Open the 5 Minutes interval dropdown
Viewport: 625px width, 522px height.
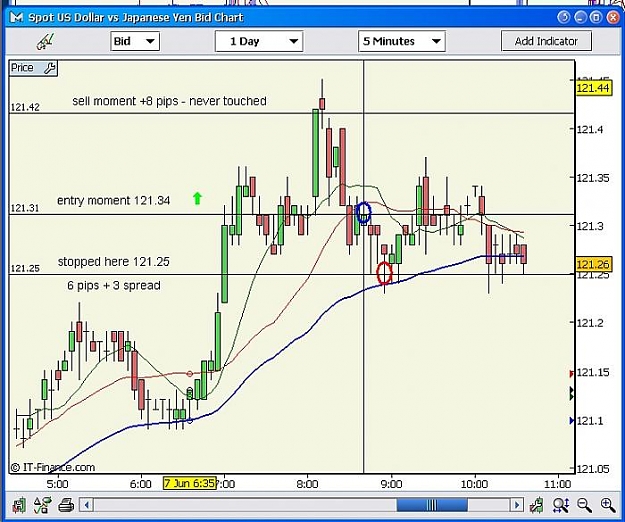point(402,41)
